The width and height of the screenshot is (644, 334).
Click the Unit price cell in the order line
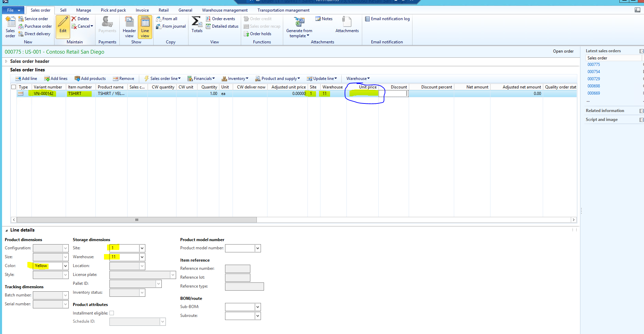point(363,94)
